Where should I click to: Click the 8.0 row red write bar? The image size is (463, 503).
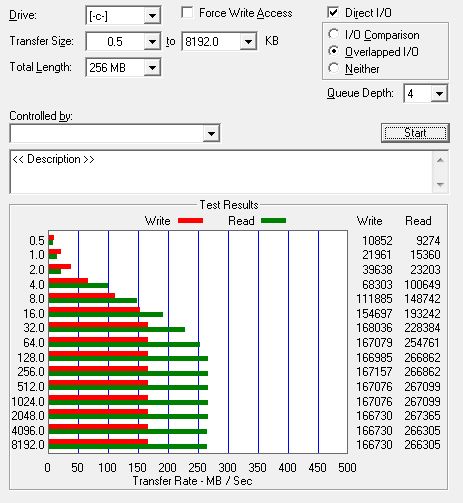[82, 296]
